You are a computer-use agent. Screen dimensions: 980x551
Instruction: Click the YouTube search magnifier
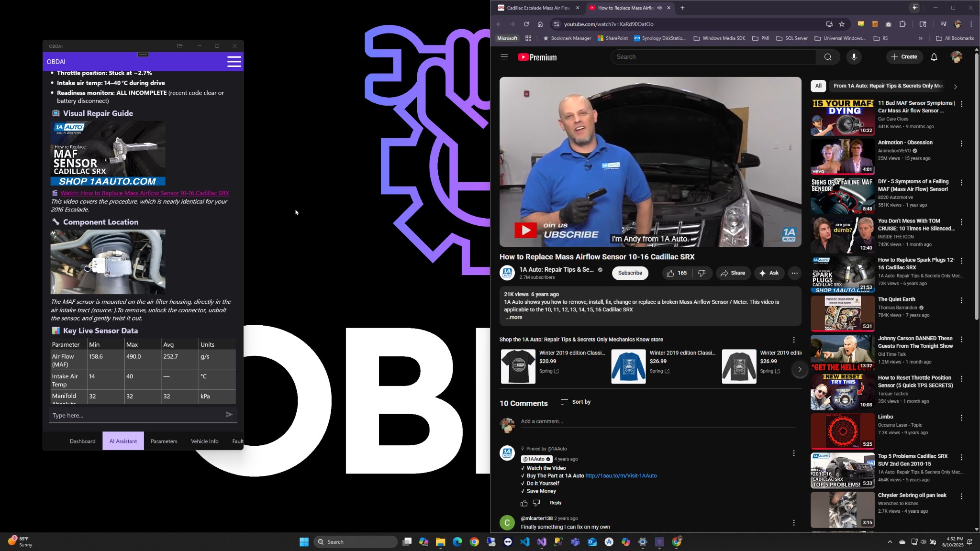[827, 57]
